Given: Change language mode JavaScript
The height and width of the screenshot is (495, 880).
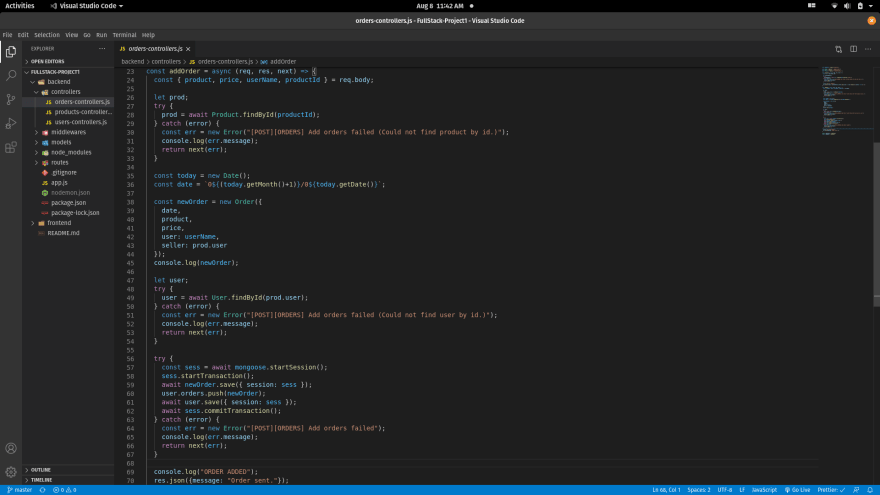Looking at the screenshot, I should (764, 490).
